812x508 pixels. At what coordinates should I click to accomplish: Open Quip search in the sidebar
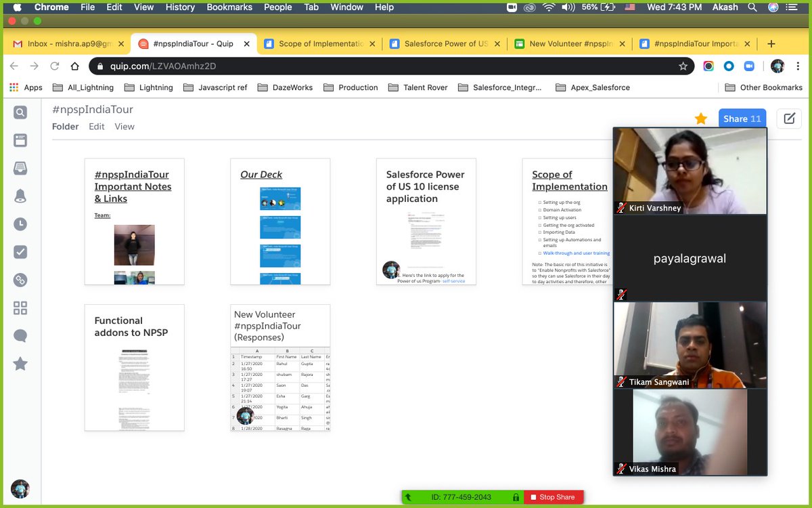pyautogui.click(x=20, y=112)
